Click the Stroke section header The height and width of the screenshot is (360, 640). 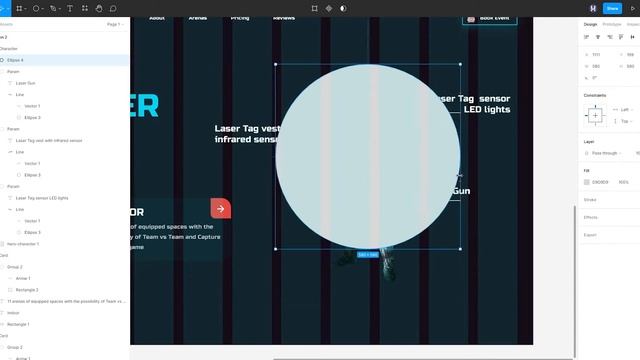pyautogui.click(x=590, y=200)
